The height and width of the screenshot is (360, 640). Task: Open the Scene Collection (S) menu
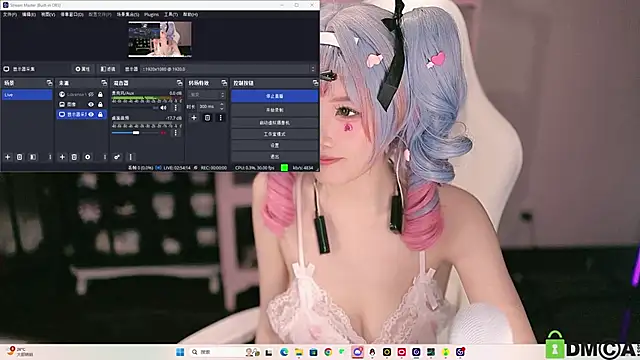(x=128, y=14)
